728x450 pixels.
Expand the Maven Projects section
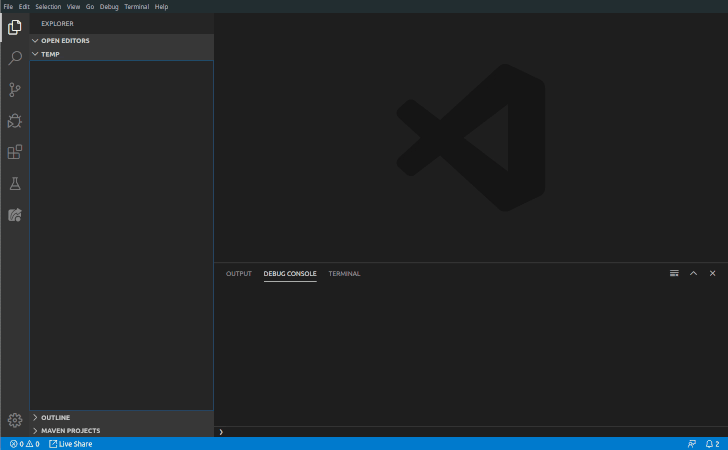[122, 430]
